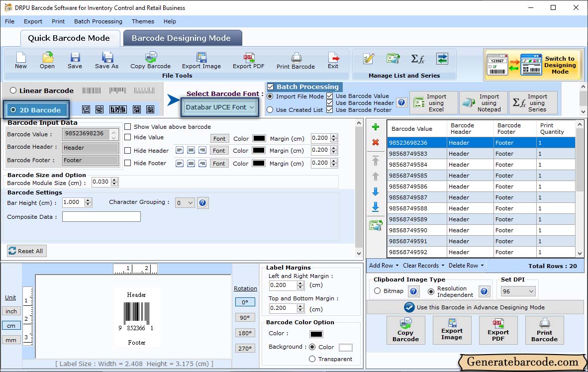Image resolution: width=588 pixels, height=372 pixels.
Task: Open the Themes menu
Action: click(x=143, y=21)
